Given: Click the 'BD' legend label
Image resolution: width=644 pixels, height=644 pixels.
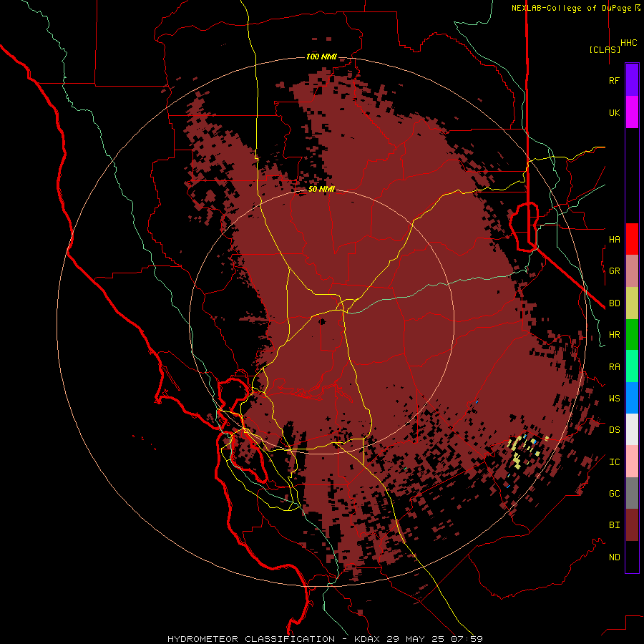Looking at the screenshot, I should (x=614, y=303).
